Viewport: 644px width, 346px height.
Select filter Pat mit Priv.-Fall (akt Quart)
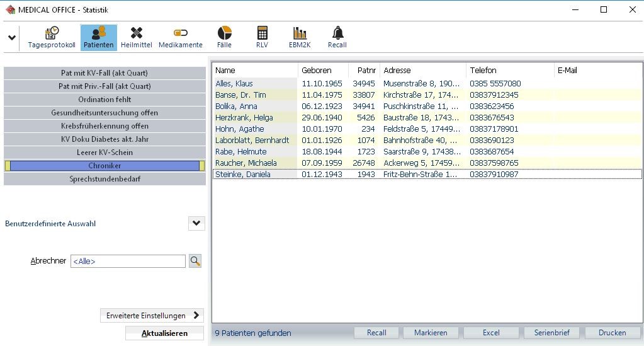105,86
